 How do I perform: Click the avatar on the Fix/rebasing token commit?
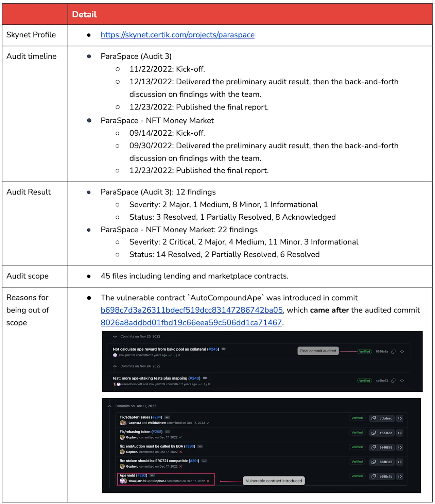[x=122, y=437]
